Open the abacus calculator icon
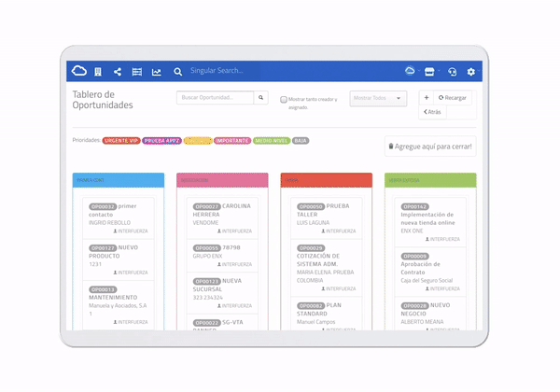This screenshot has height=392, width=560. [x=137, y=72]
